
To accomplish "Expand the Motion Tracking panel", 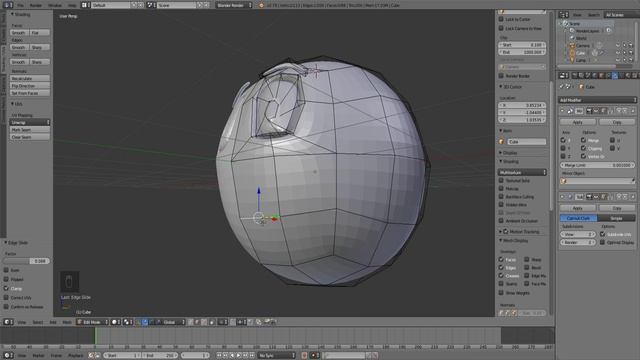I will point(501,232).
